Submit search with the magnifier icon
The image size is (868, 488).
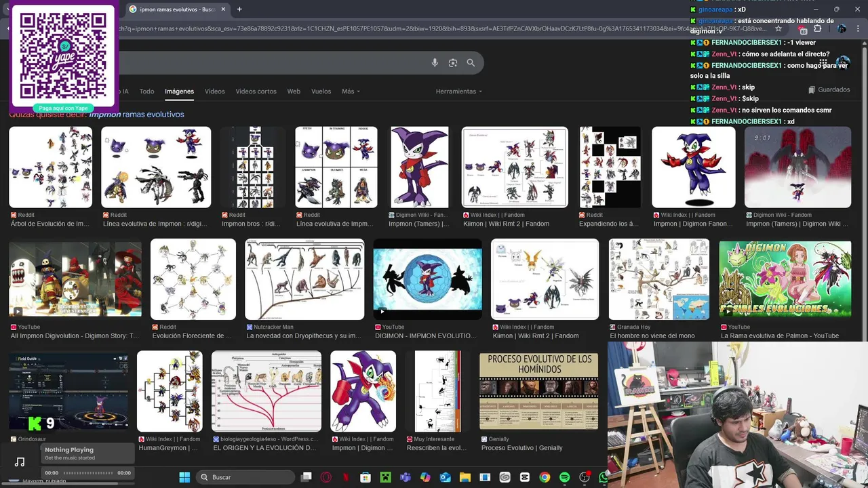pyautogui.click(x=471, y=63)
